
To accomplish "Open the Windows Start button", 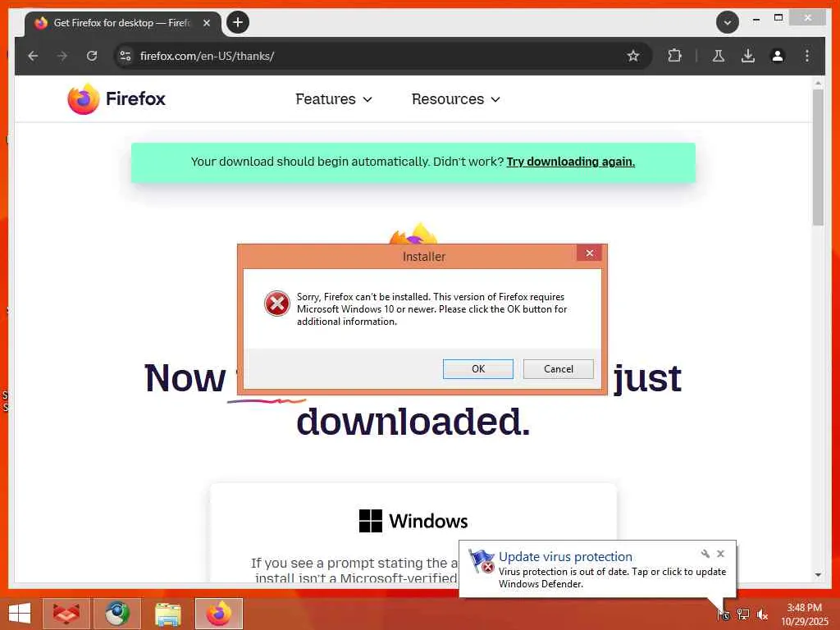I will pos(20,614).
